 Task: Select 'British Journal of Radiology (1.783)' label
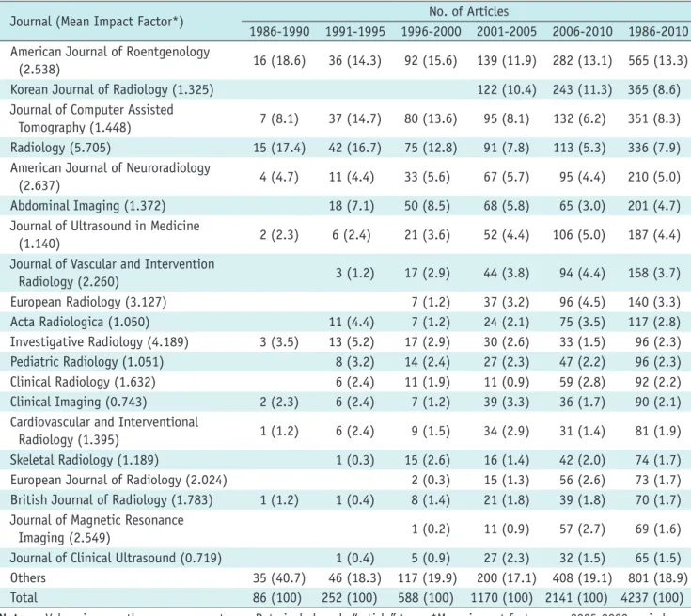(111, 500)
